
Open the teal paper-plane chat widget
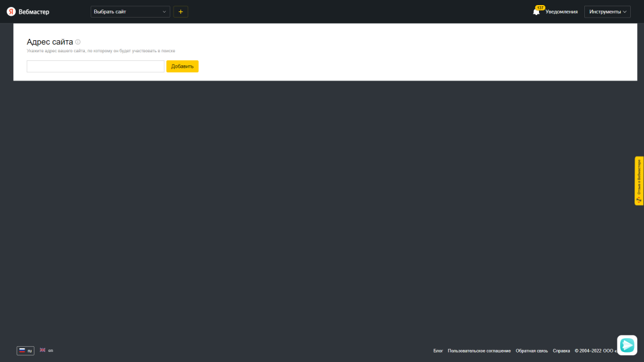627,345
